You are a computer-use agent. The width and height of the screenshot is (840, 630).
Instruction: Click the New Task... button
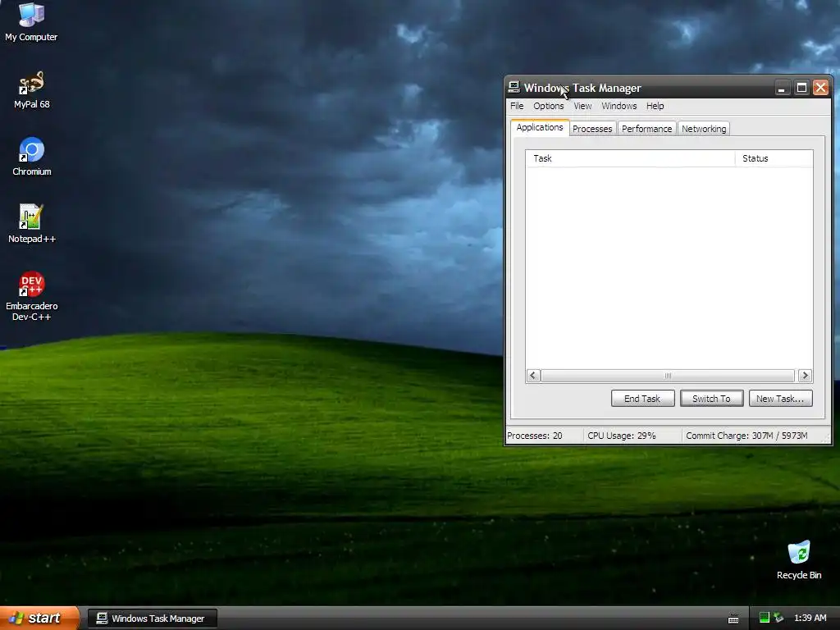coord(781,399)
